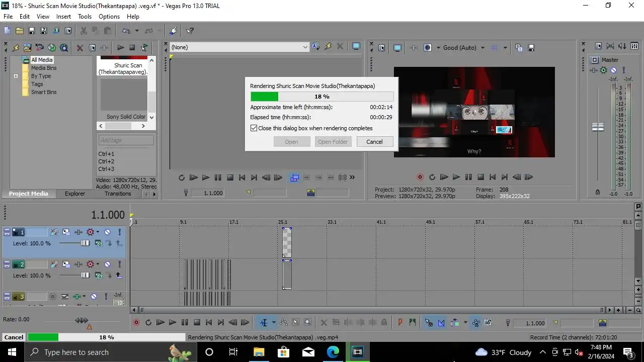Click the Track FX icon on track 2
The image size is (644, 362).
pyautogui.click(x=78, y=264)
